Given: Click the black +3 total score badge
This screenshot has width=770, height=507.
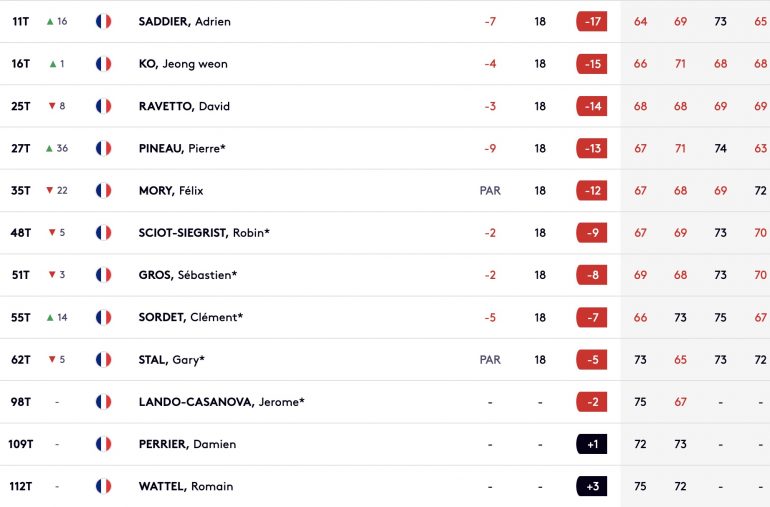Looking at the screenshot, I should [592, 486].
